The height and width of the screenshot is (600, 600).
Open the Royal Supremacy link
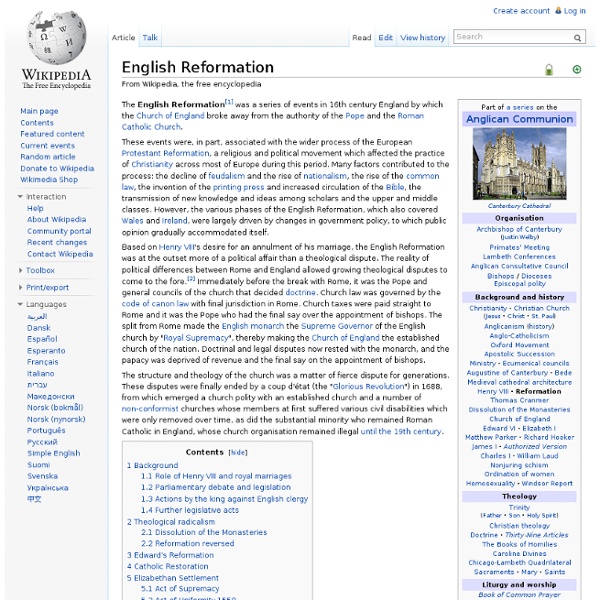(196, 338)
